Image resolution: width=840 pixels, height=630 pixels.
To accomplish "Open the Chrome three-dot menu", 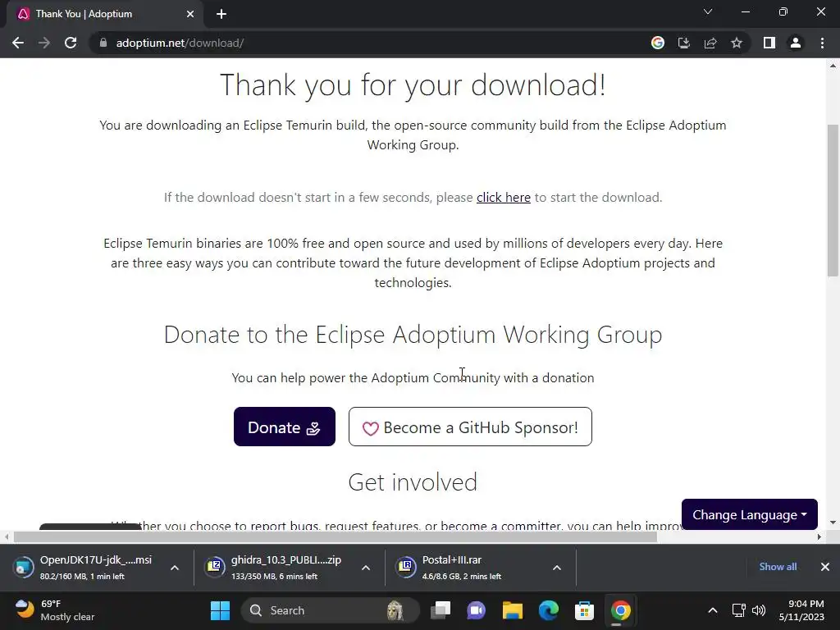I will pos(822,43).
